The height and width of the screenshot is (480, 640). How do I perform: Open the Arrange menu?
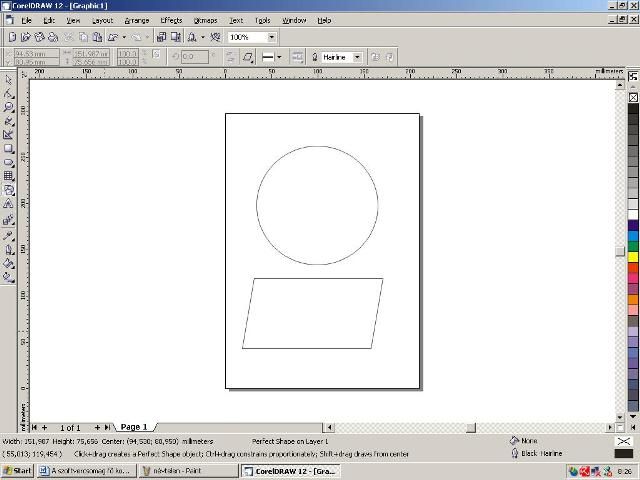point(137,20)
